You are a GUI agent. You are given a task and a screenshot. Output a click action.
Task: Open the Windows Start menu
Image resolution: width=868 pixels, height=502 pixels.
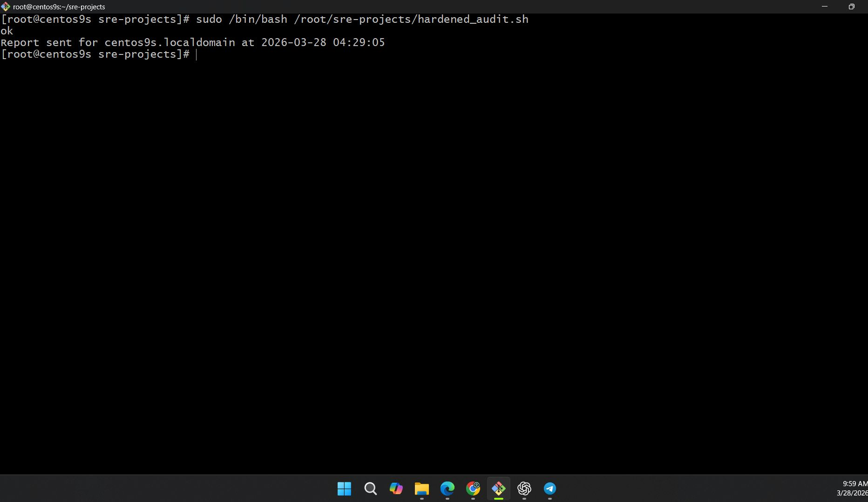[345, 489]
